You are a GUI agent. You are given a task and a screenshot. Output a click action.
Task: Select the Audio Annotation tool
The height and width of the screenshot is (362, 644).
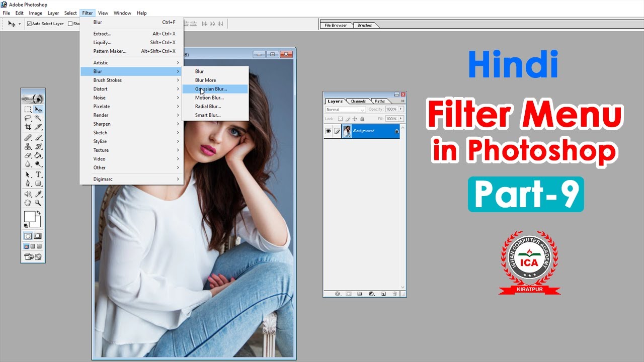click(28, 194)
